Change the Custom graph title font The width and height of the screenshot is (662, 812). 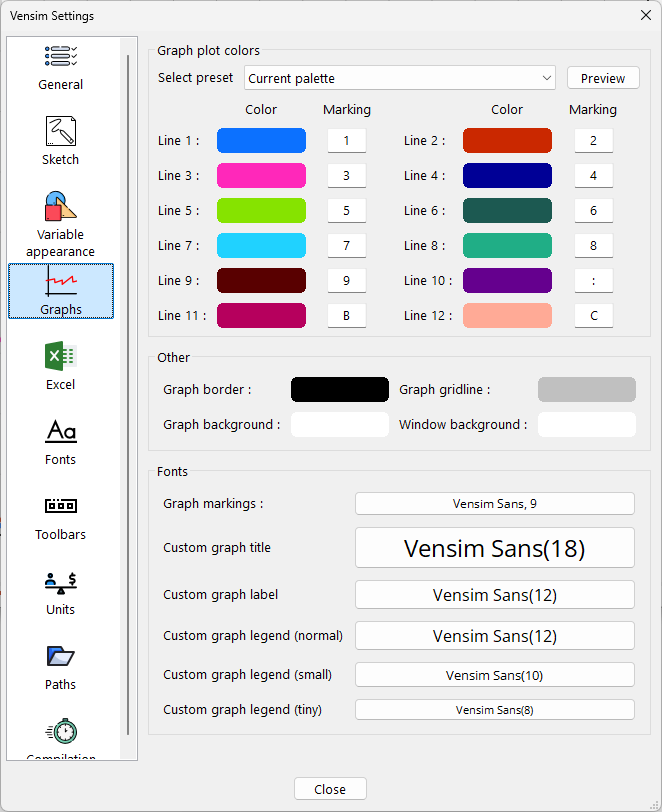click(495, 548)
